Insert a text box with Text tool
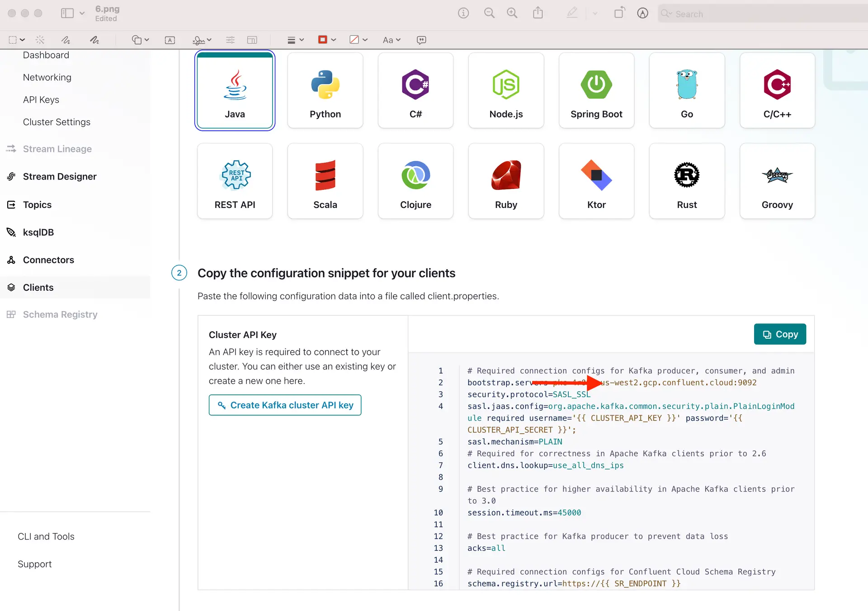 170,40
